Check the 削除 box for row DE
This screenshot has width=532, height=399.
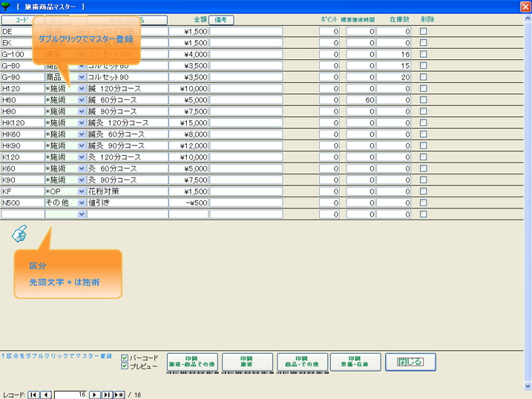[424, 32]
